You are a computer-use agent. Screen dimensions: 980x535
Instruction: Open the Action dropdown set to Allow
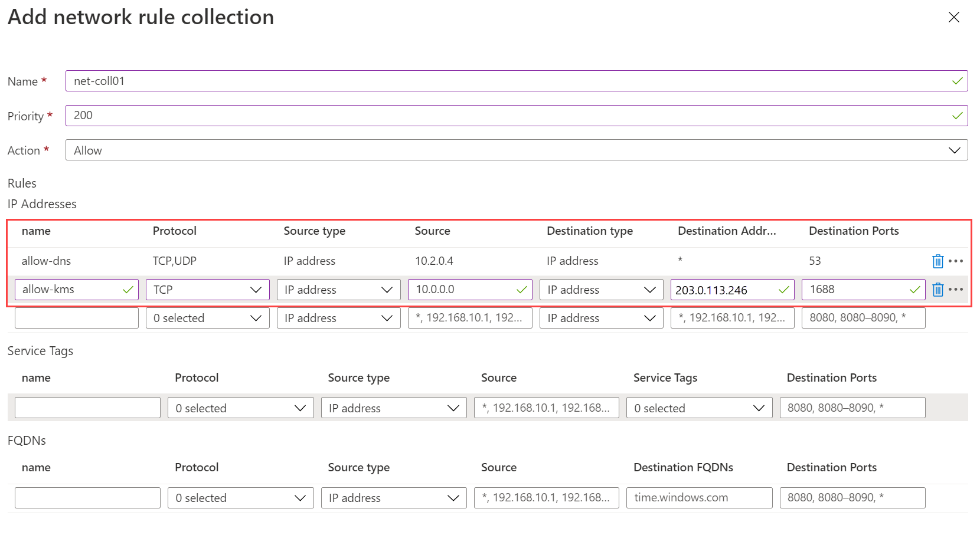517,150
